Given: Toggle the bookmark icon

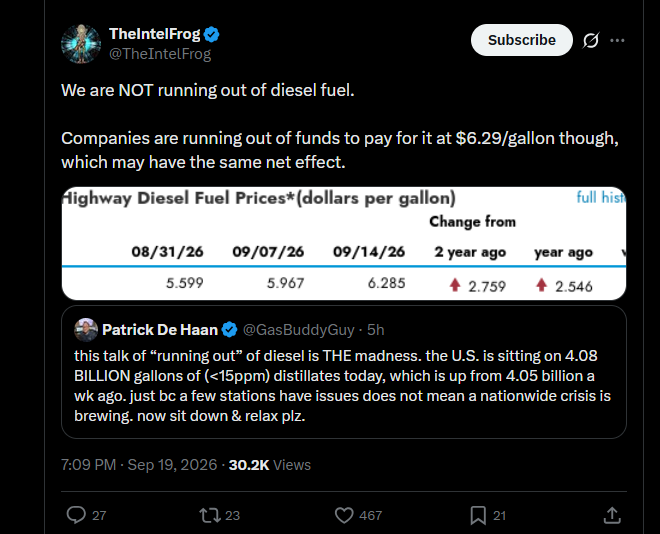Looking at the screenshot, I should point(478,515).
